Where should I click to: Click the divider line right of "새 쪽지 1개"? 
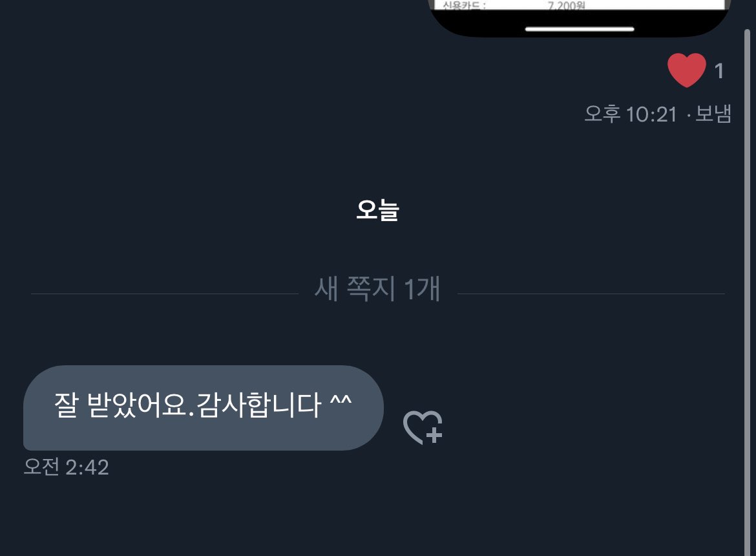591,294
